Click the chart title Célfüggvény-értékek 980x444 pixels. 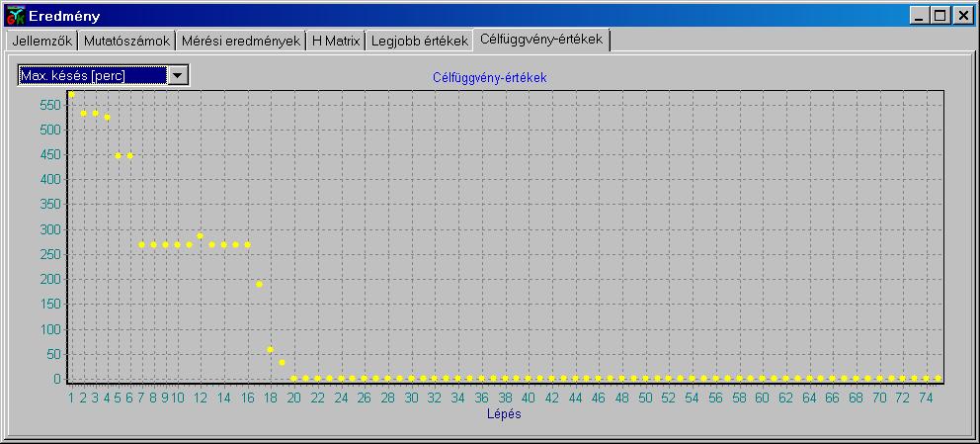point(489,78)
